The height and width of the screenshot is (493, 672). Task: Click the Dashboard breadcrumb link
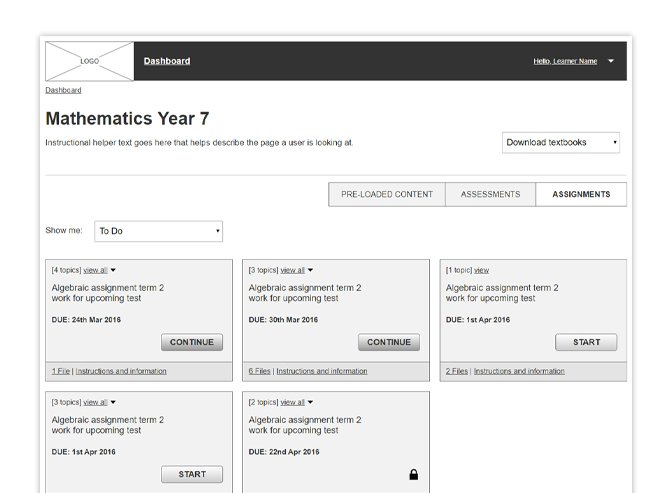[63, 90]
